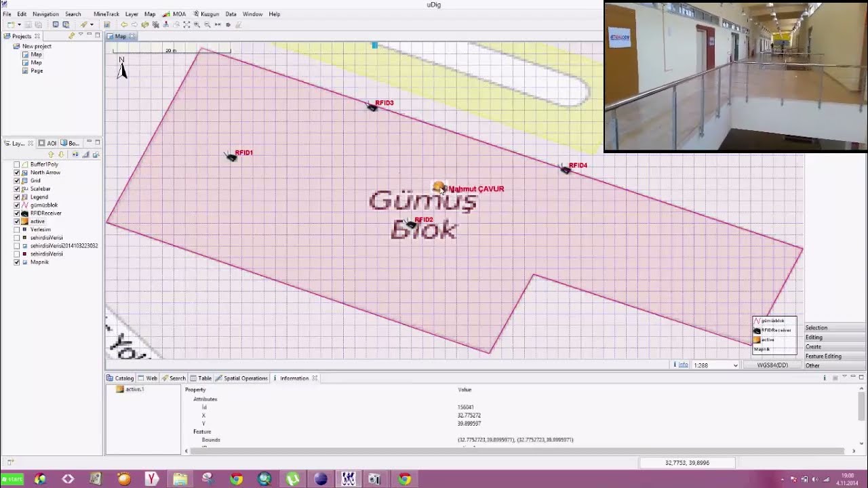Screen dimensions: 868x488
Task: Move layer down with yellow down arrow
Action: pyautogui.click(x=60, y=155)
